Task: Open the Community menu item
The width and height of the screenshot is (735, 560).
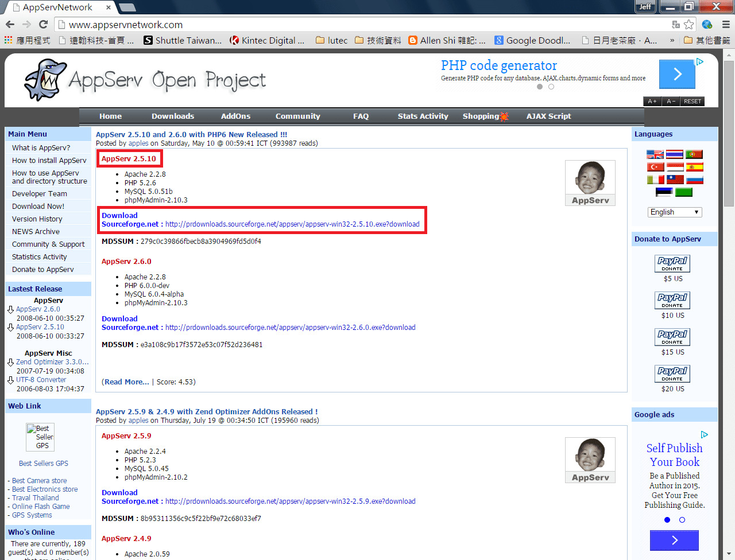Action: coord(297,116)
